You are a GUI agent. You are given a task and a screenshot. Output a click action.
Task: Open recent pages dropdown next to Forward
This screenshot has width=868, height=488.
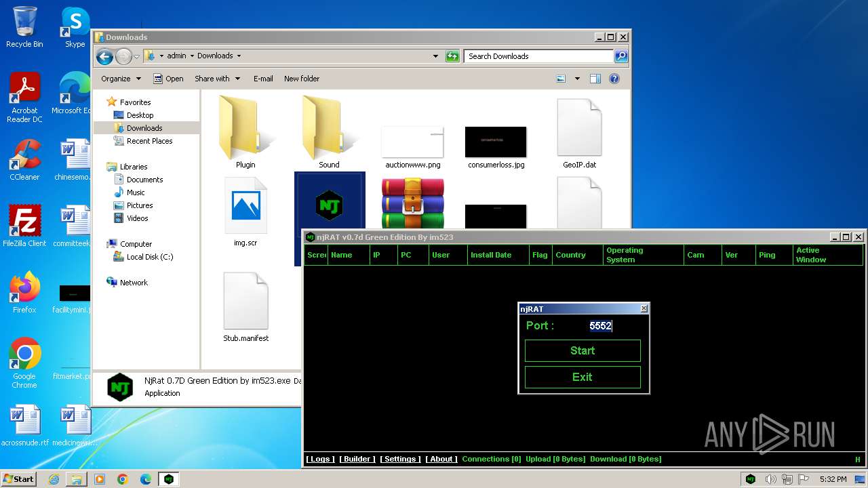(x=136, y=56)
